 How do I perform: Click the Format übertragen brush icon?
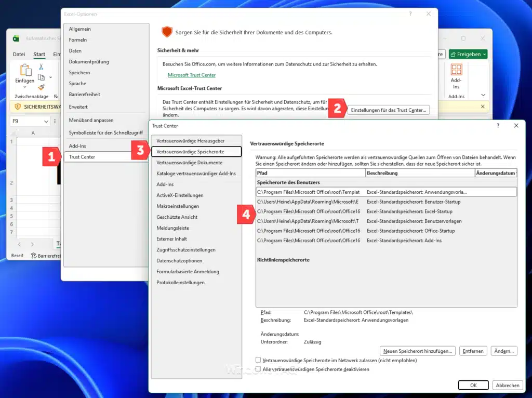(41, 87)
